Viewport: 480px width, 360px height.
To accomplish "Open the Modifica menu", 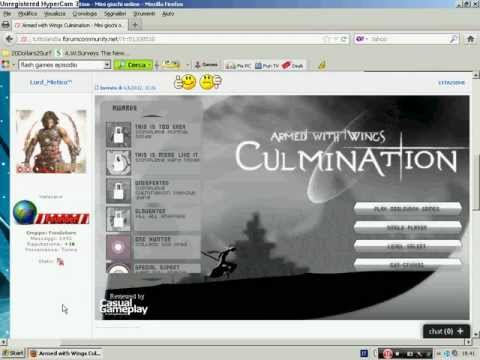I will click(x=28, y=14).
